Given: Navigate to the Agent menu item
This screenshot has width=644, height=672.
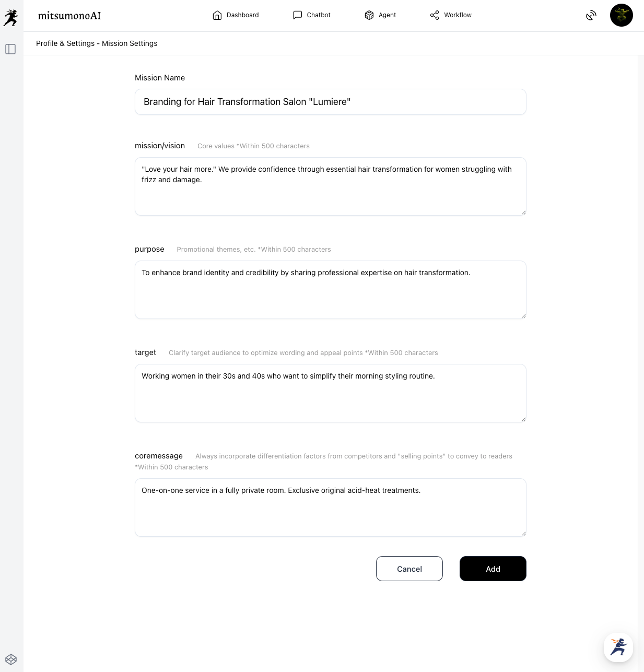Looking at the screenshot, I should point(387,15).
